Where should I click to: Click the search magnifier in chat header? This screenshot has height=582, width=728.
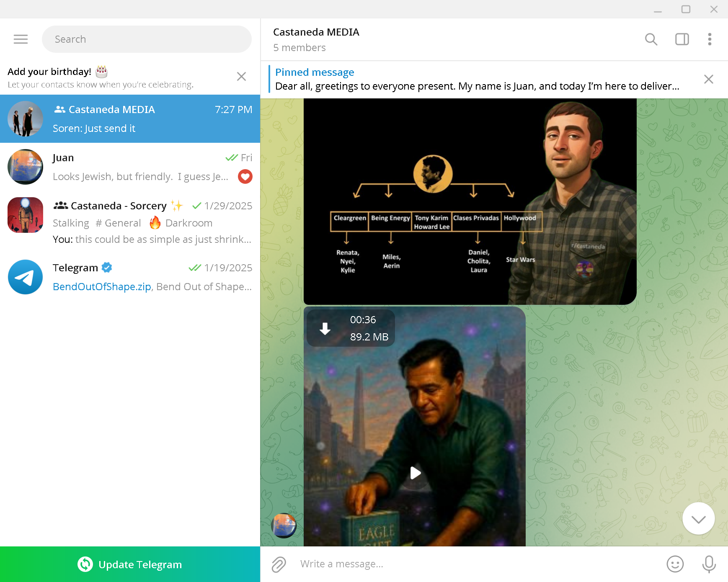[x=651, y=39]
